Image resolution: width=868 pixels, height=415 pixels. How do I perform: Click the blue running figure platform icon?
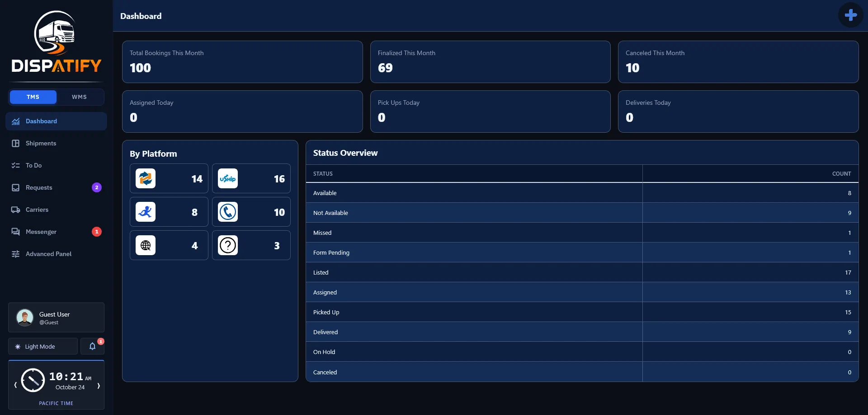tap(146, 212)
